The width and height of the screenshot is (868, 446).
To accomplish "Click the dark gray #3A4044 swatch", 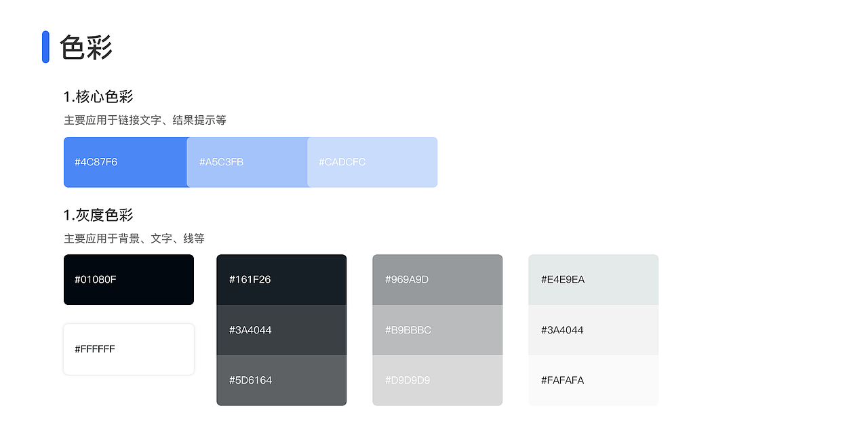I will (281, 330).
